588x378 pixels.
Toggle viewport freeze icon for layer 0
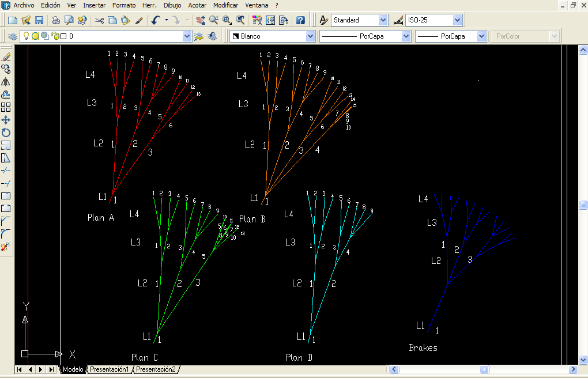(45, 36)
